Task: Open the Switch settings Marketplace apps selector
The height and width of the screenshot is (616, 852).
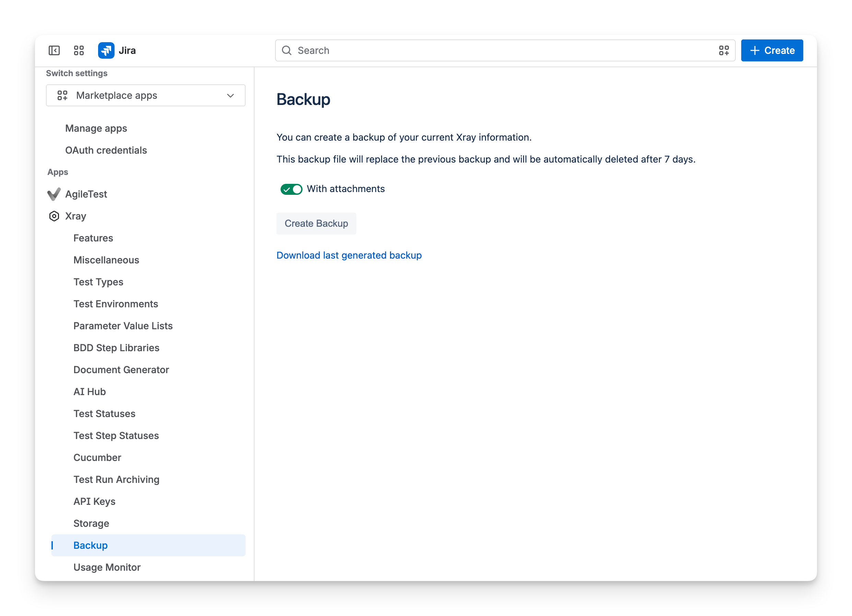Action: tap(145, 95)
